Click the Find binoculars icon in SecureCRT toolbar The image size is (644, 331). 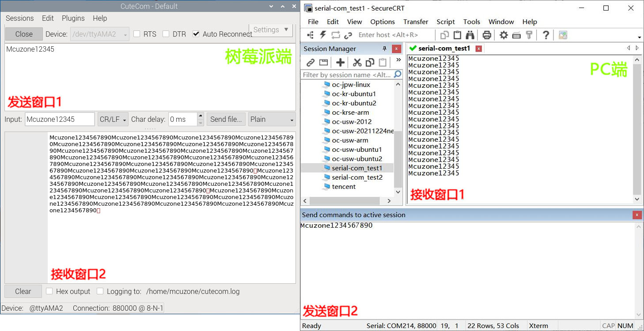470,35
